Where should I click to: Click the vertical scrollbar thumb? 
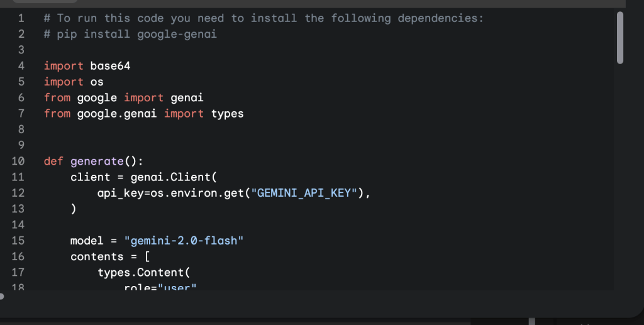[x=620, y=38]
